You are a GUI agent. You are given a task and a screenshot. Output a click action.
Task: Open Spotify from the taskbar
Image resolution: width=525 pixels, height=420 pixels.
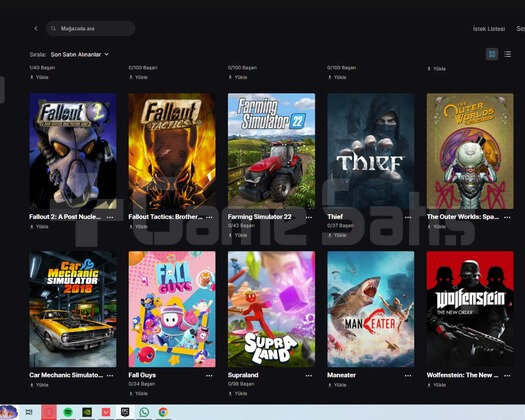click(68, 412)
